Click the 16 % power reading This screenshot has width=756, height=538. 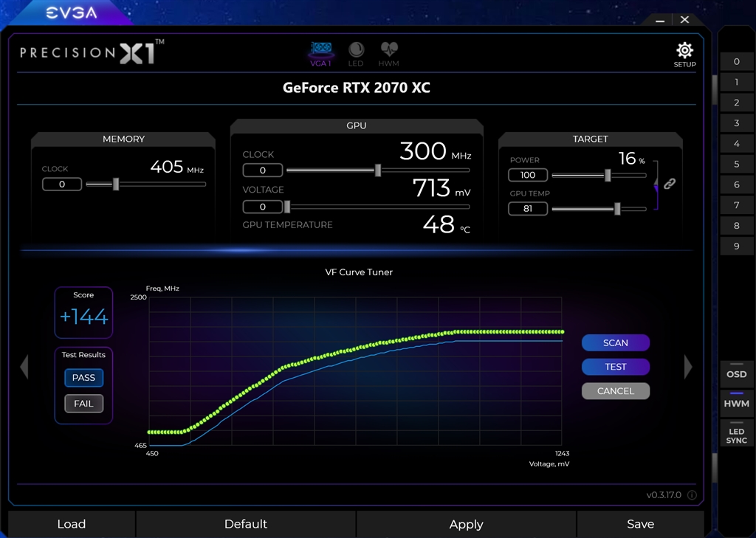pos(632,159)
